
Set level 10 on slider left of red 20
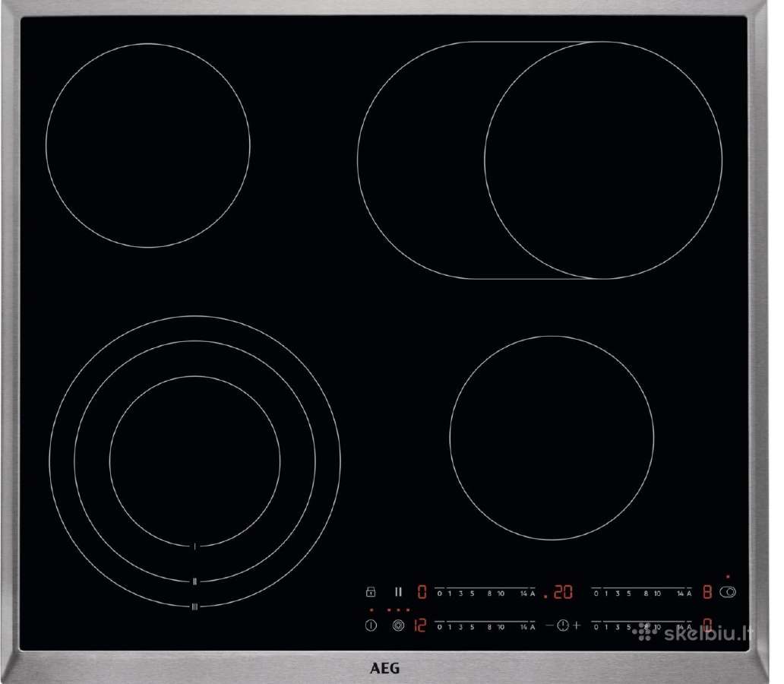pyautogui.click(x=501, y=594)
